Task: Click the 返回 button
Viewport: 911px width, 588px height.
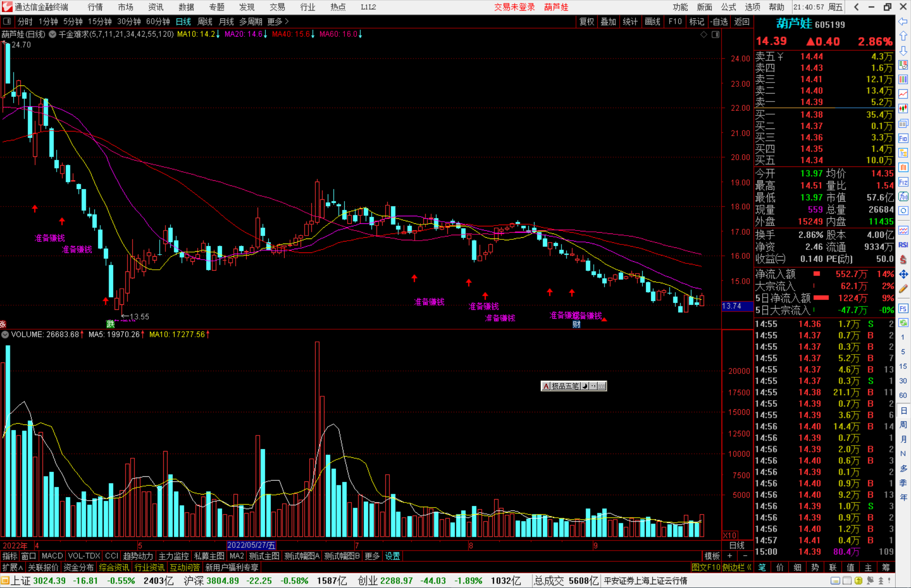Action: click(741, 21)
